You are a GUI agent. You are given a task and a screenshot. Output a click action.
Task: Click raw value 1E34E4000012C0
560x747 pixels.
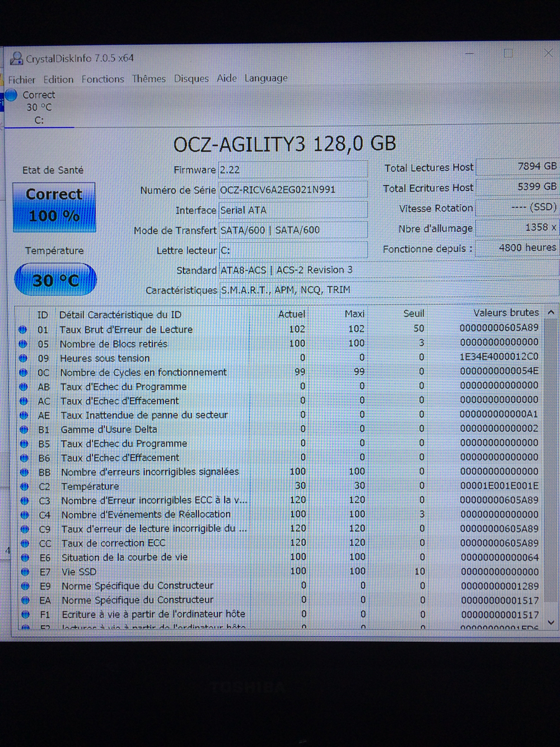499,357
